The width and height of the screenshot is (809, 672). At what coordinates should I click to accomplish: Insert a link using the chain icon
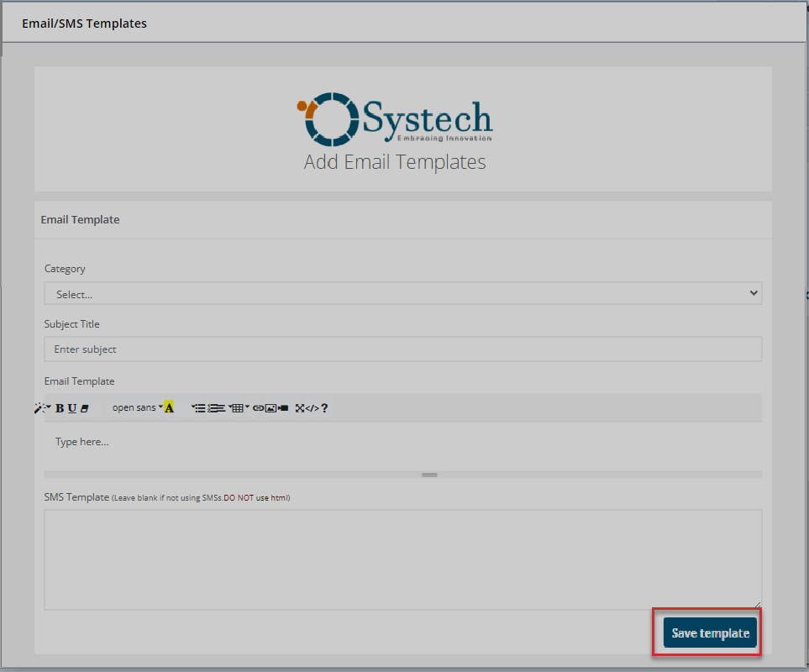pos(259,408)
